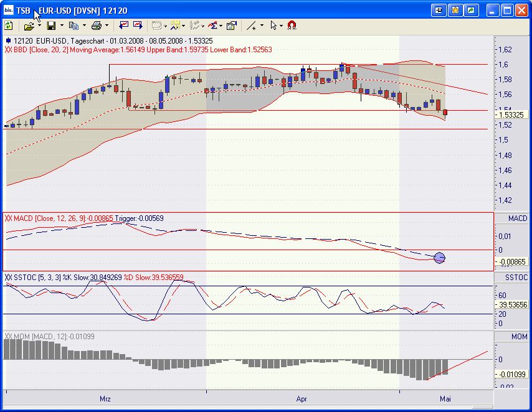This screenshot has height=412, width=532.
Task: Expand the save options dropdown arrow
Action: tap(62, 26)
